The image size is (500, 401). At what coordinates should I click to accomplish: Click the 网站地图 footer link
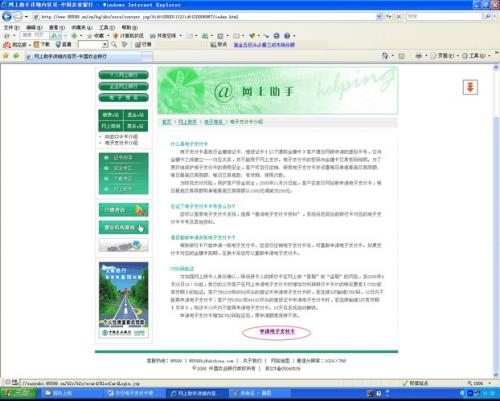click(280, 361)
